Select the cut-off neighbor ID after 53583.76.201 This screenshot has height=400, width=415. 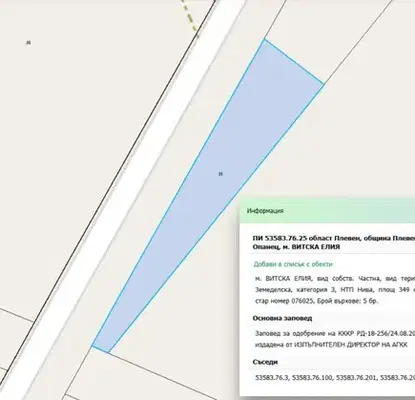(x=397, y=378)
